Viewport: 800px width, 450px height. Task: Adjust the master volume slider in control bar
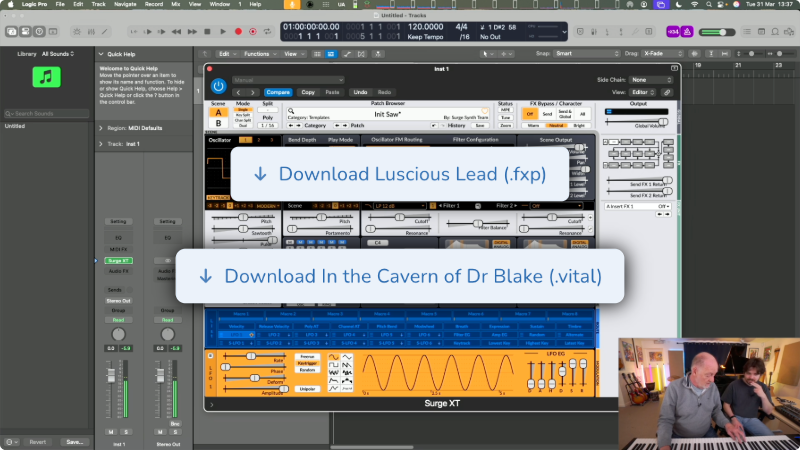click(x=716, y=32)
